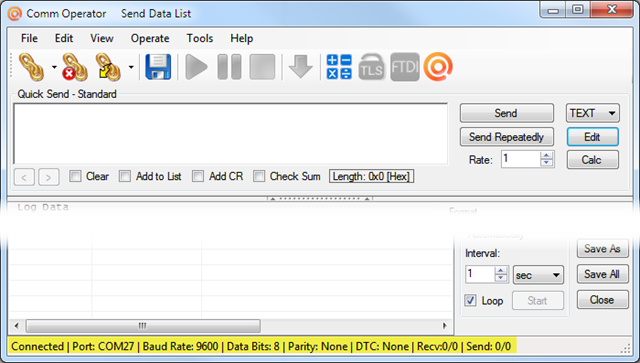This screenshot has height=363, width=640.
Task: Save data with the floppy disk icon
Action: point(158,67)
